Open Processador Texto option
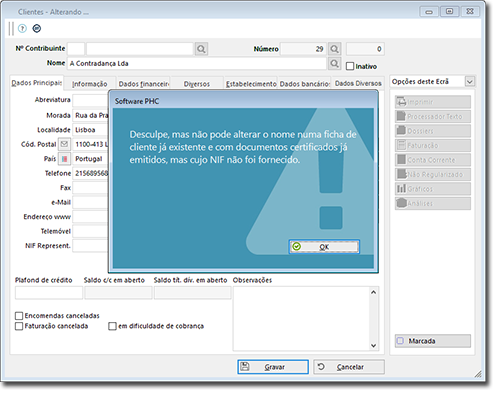This screenshot has width=496, height=394. pyautogui.click(x=433, y=116)
